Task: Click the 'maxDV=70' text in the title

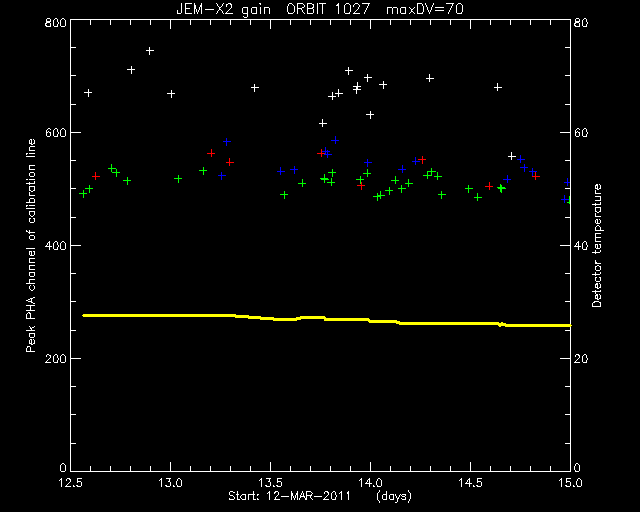Action: (425, 9)
